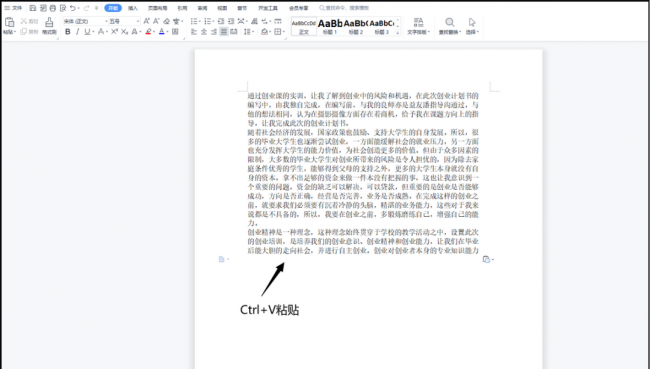Center align paragraph

(x=204, y=32)
